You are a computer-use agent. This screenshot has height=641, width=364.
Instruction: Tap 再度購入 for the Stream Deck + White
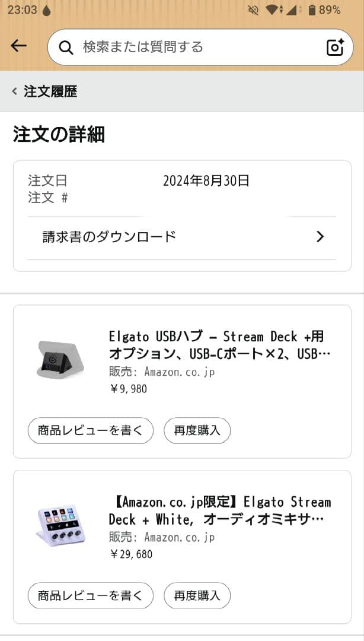coord(197,596)
